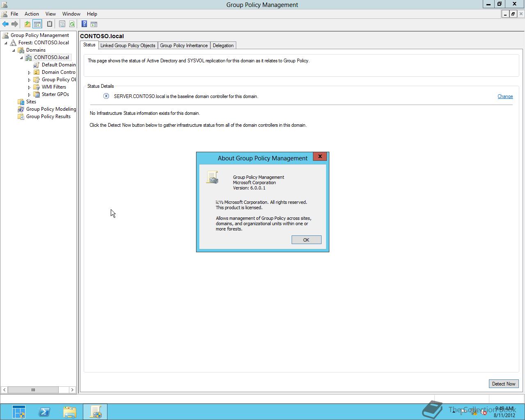
Task: Open the Action menu
Action: (x=32, y=14)
